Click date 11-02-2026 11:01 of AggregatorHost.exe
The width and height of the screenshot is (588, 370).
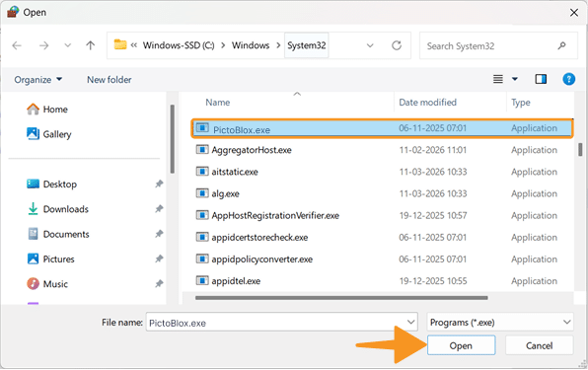click(433, 150)
